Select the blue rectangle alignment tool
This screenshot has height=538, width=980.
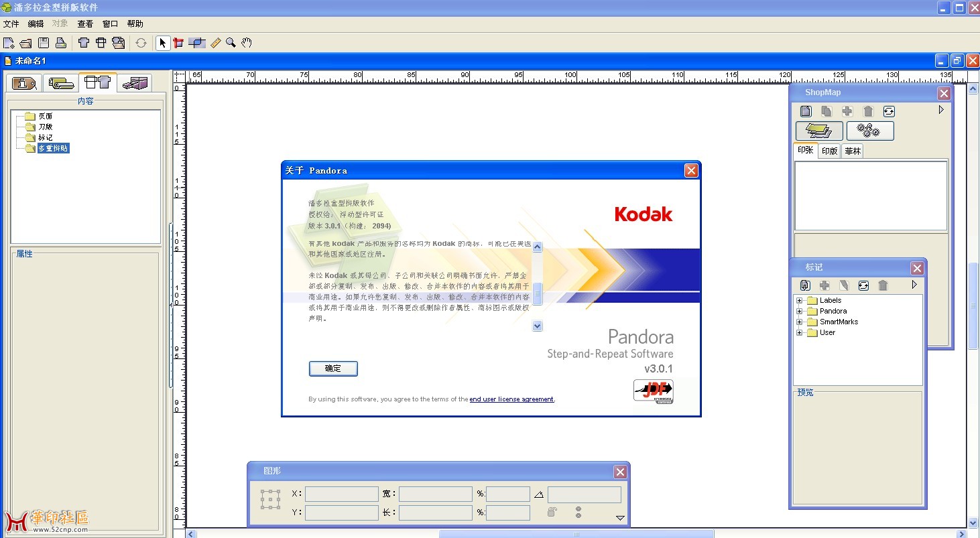196,43
